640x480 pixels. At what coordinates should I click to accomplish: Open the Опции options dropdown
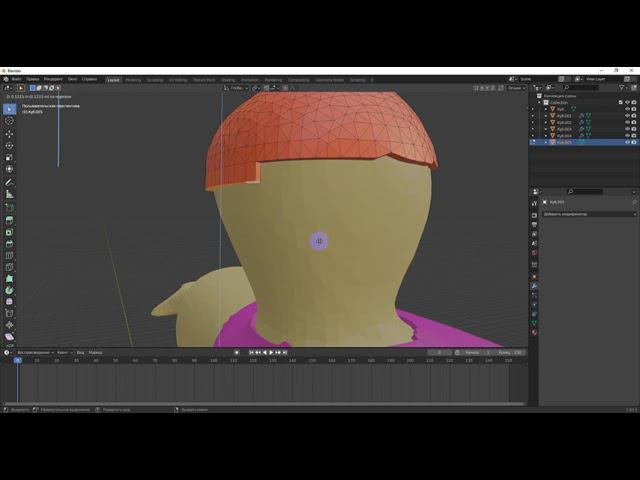(x=516, y=88)
